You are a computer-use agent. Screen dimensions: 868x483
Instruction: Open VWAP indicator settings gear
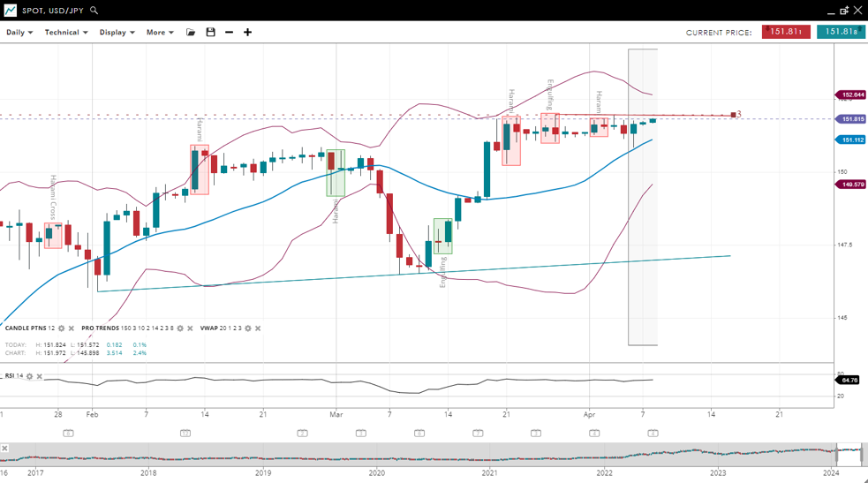248,328
